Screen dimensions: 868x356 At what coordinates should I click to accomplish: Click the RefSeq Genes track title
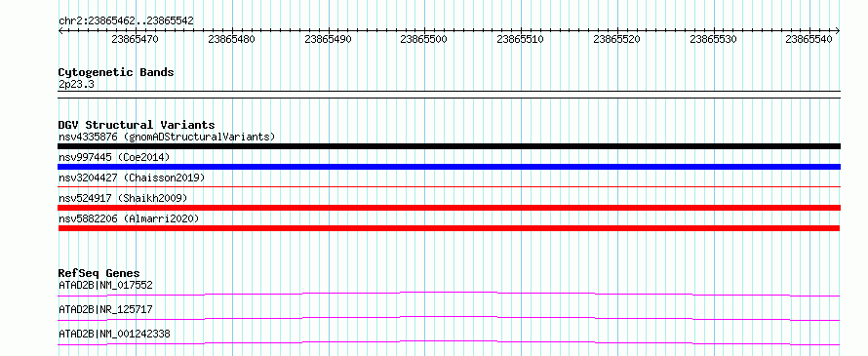point(99,273)
